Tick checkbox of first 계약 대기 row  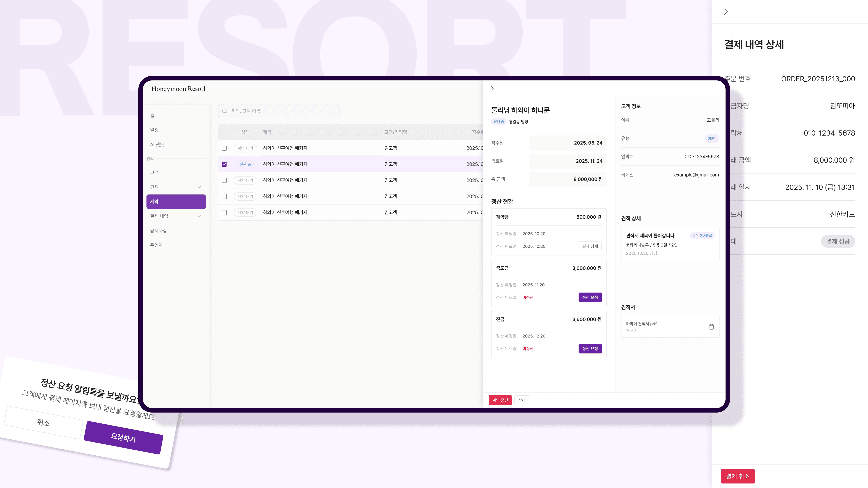(224, 148)
